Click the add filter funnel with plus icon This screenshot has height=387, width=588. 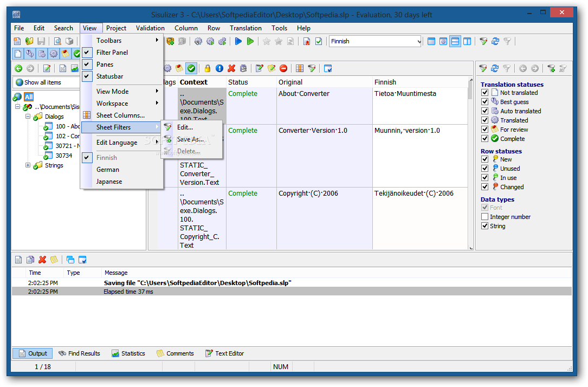point(551,68)
